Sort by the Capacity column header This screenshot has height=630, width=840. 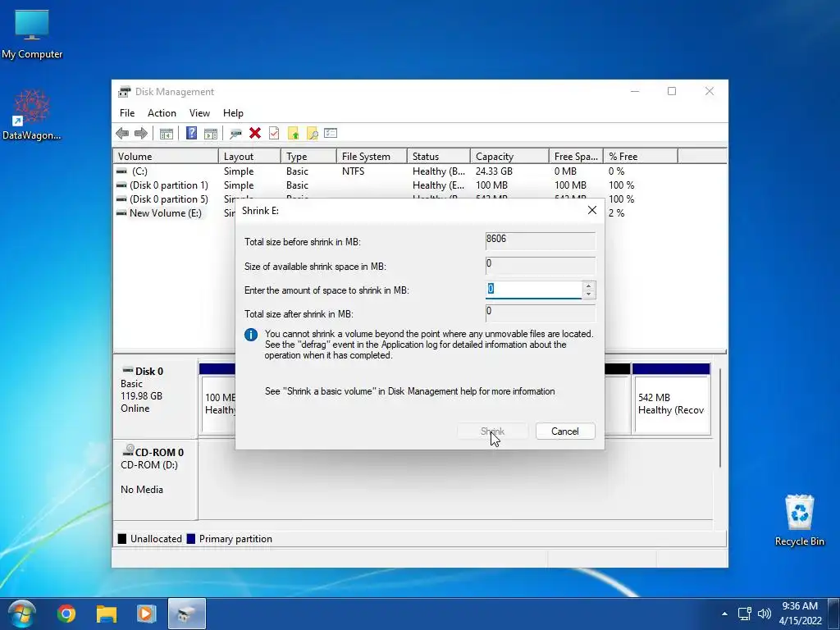[x=509, y=157]
